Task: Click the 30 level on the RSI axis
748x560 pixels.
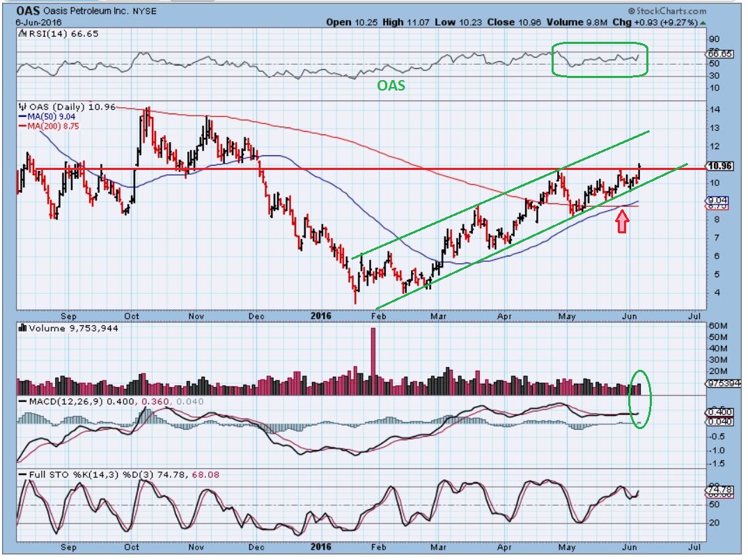Action: point(714,75)
